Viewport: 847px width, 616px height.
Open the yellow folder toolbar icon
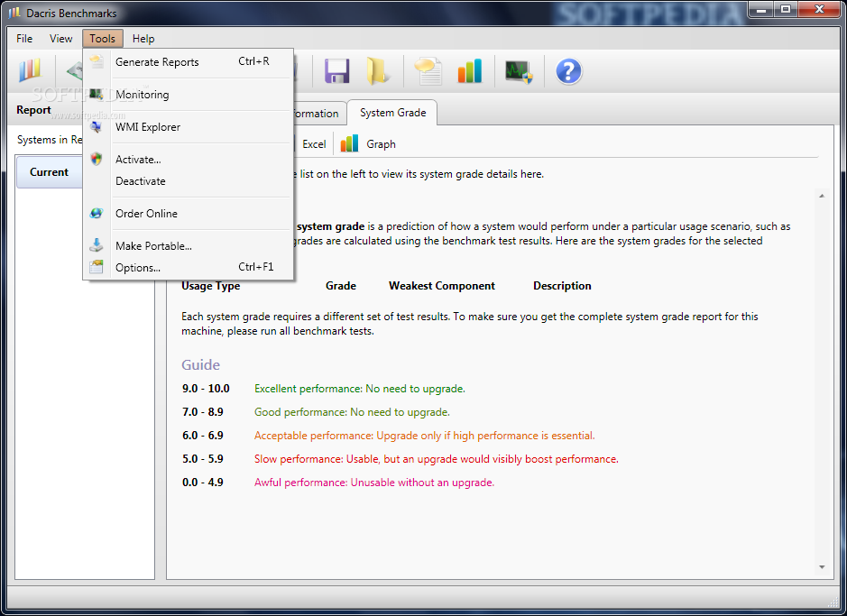pyautogui.click(x=378, y=70)
